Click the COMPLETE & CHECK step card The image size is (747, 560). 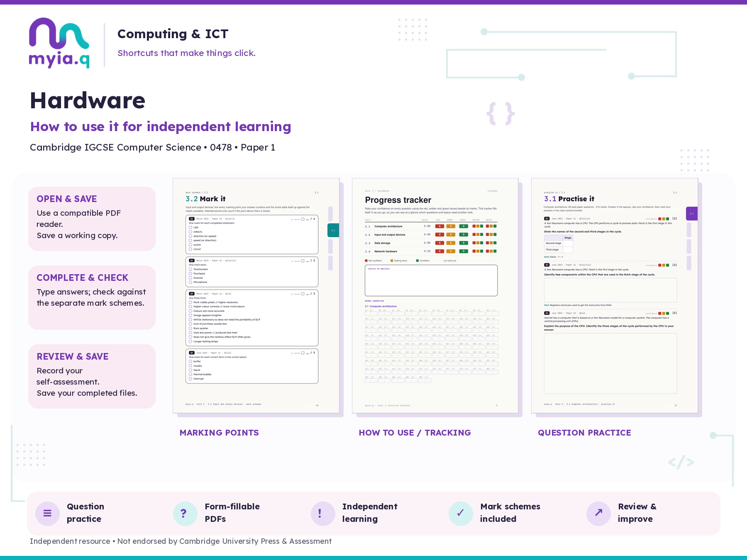(x=92, y=297)
